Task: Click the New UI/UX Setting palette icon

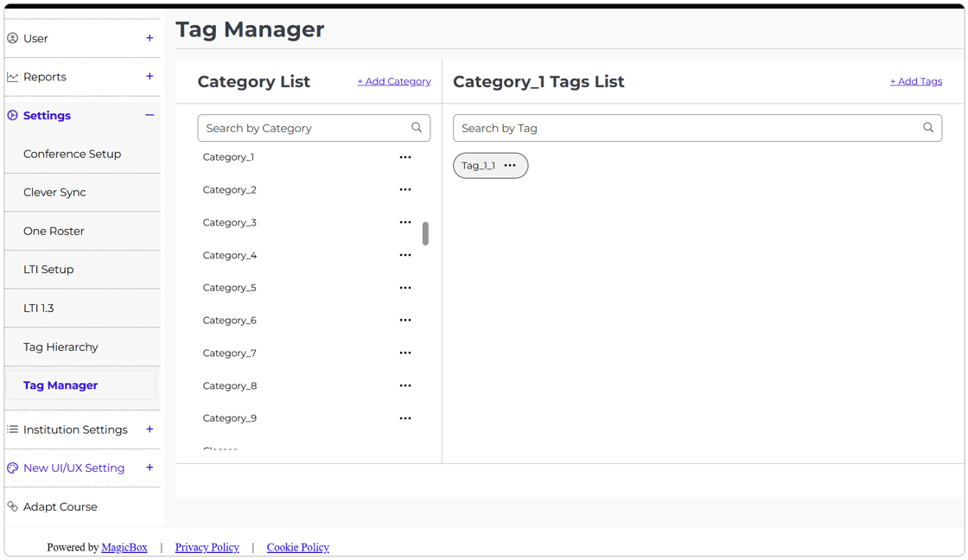Action: pos(12,468)
